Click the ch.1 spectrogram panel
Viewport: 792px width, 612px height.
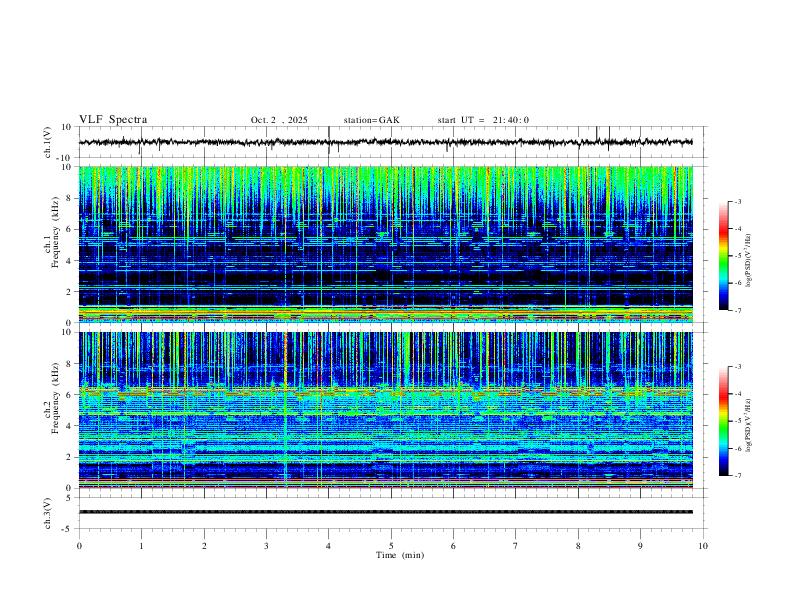[x=386, y=244]
